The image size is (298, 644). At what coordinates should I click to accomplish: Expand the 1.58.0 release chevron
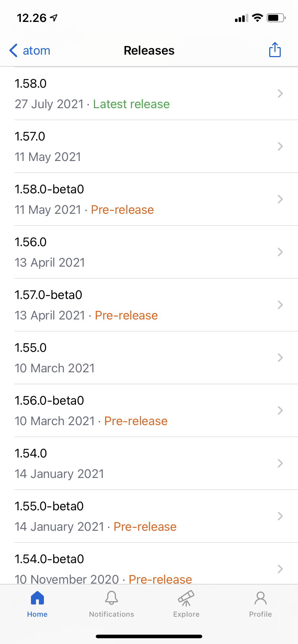point(280,93)
